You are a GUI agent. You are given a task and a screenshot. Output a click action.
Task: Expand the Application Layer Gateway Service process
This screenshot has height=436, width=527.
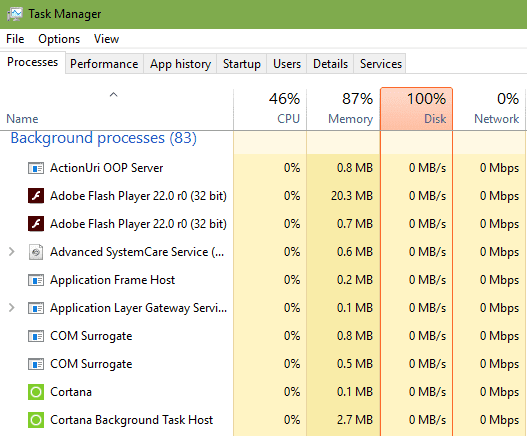(12, 308)
